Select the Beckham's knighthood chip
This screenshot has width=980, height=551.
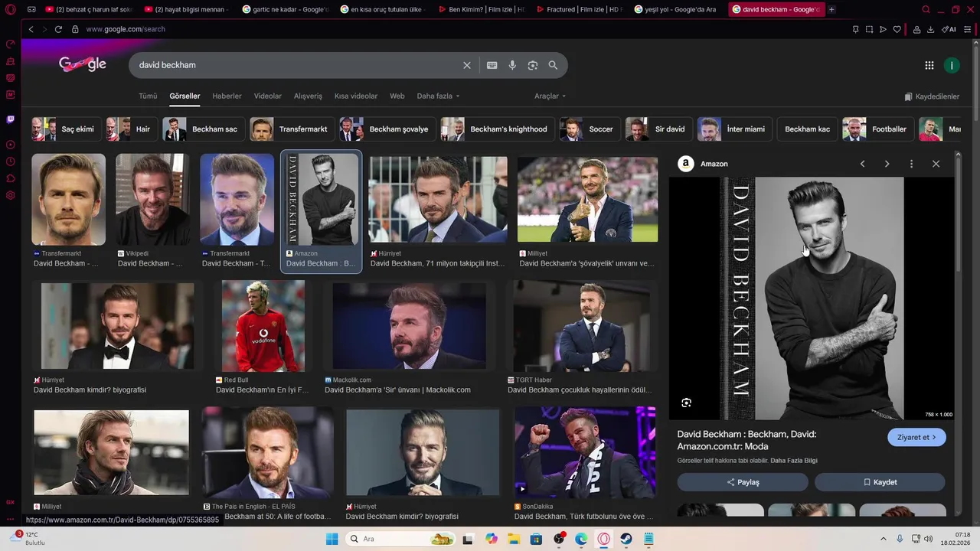click(x=497, y=129)
